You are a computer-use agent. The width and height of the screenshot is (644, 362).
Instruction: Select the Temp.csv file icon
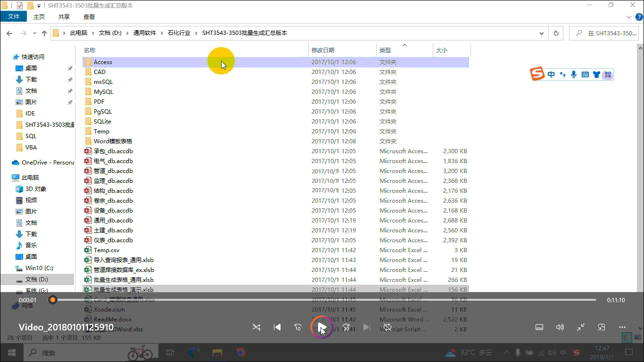pyautogui.click(x=88, y=250)
